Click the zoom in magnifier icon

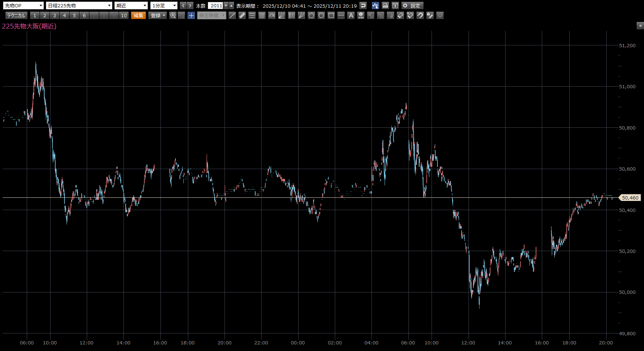point(173,15)
